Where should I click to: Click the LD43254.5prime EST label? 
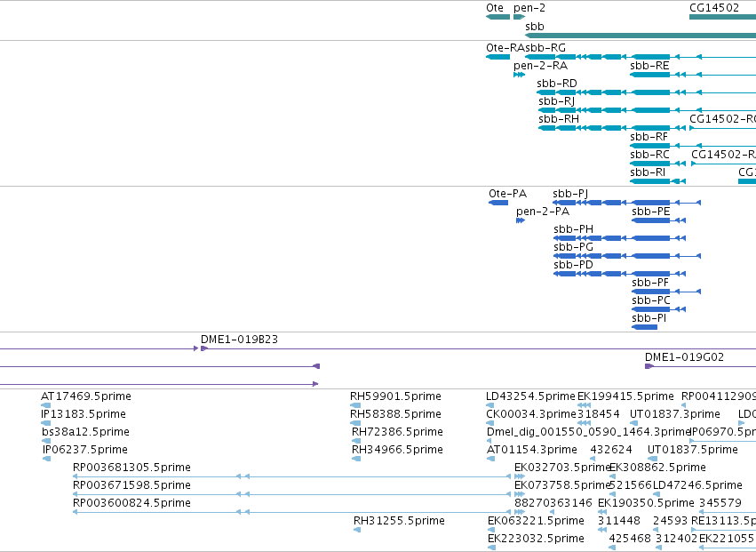point(530,396)
